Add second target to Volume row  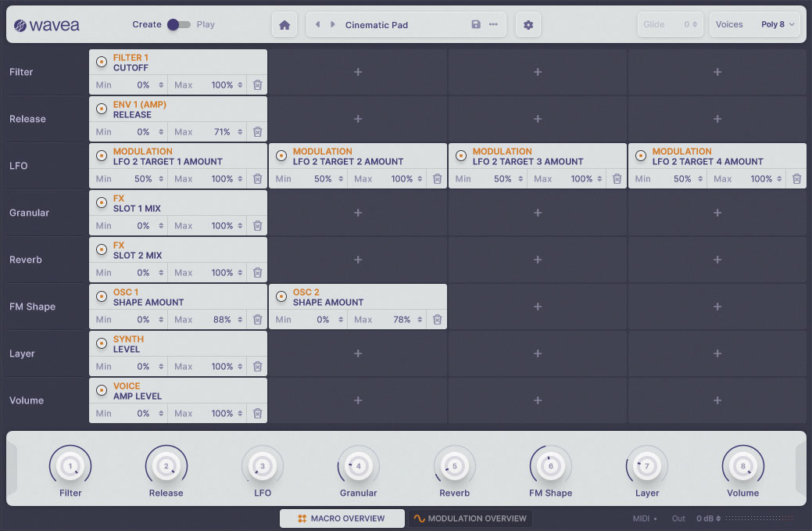click(358, 400)
